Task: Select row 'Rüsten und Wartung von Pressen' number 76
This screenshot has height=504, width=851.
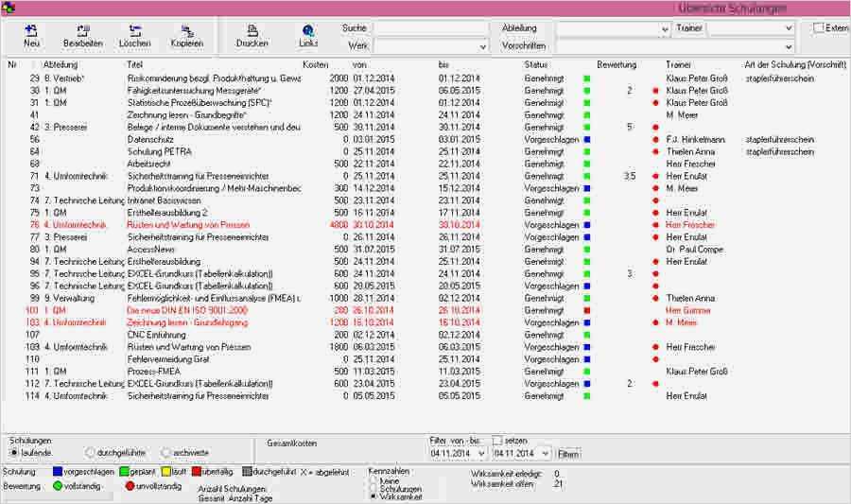Action: pos(425,225)
